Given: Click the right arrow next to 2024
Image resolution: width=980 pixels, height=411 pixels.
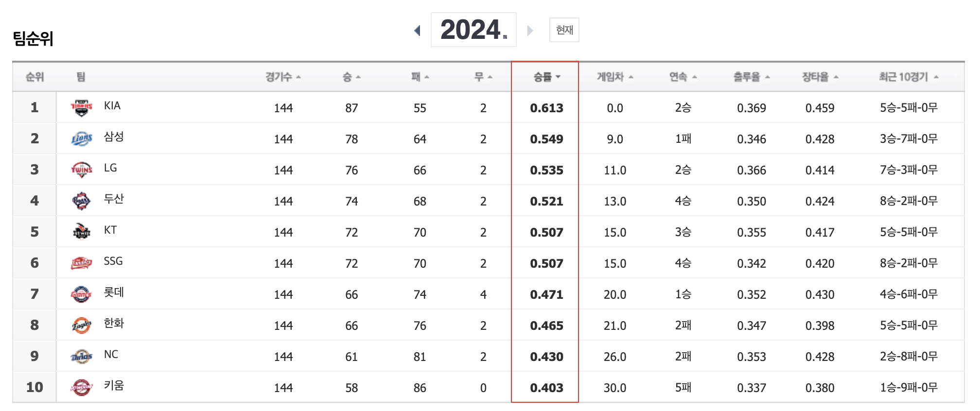Looking at the screenshot, I should [x=529, y=30].
